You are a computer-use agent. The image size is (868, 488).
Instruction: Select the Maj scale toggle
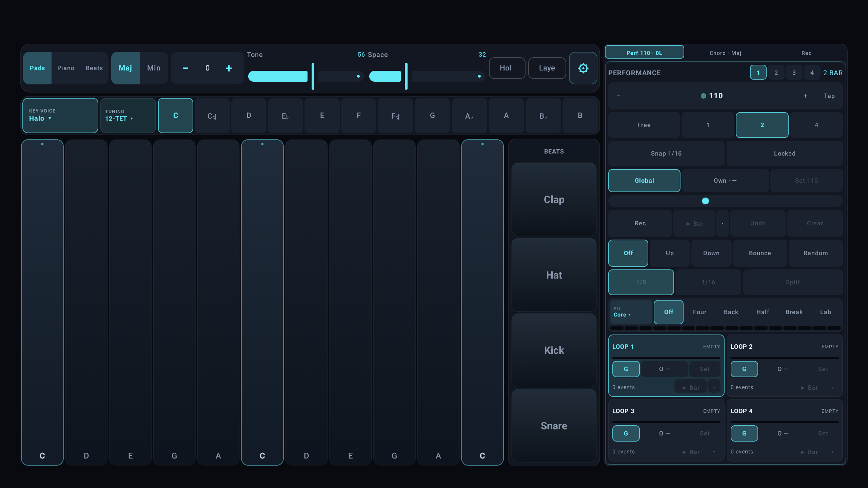125,68
